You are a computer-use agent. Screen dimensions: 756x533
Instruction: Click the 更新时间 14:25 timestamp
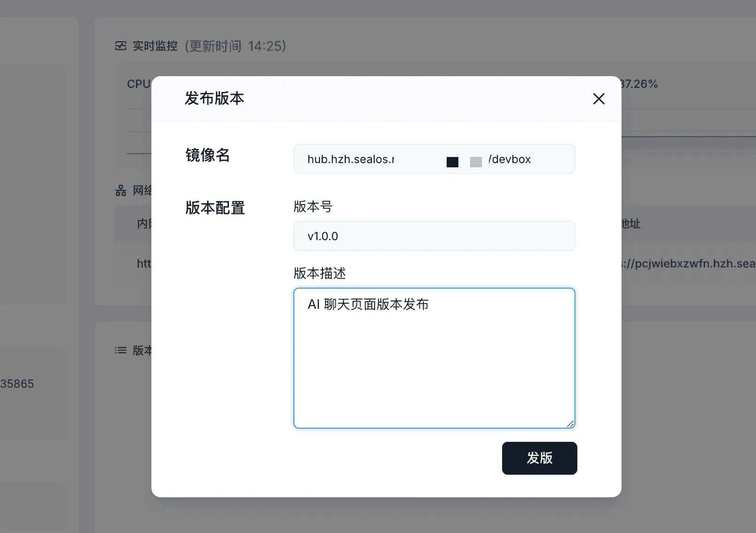pos(236,46)
